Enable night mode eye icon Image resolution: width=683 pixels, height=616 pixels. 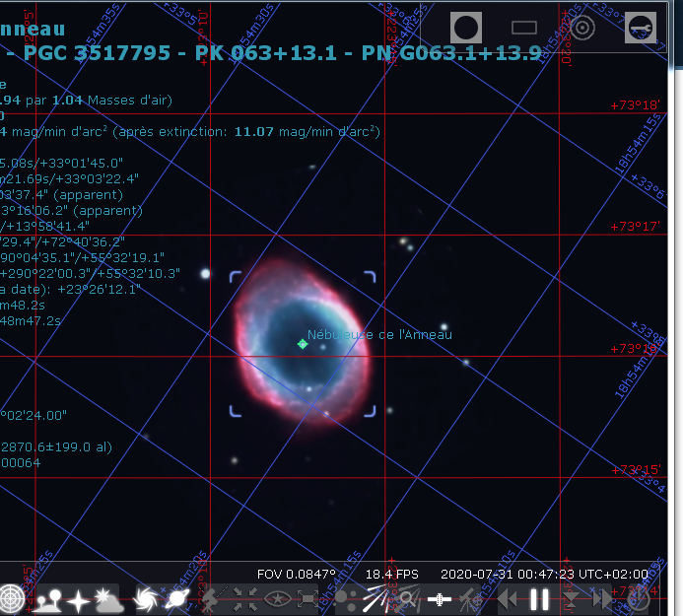(x=278, y=600)
